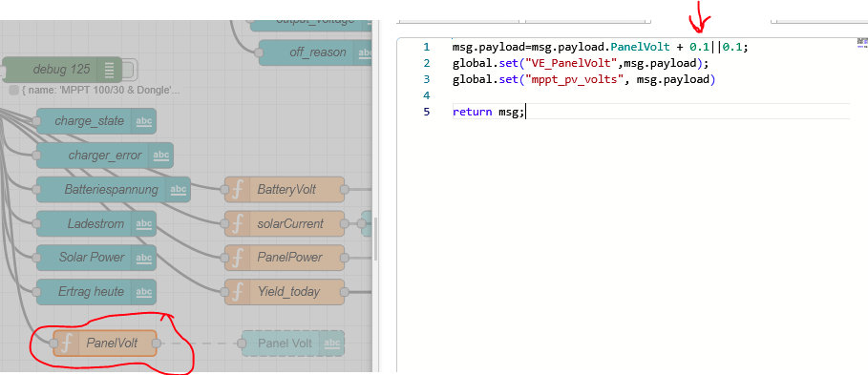Select the Solar Power text node
The image size is (868, 375).
click(96, 258)
